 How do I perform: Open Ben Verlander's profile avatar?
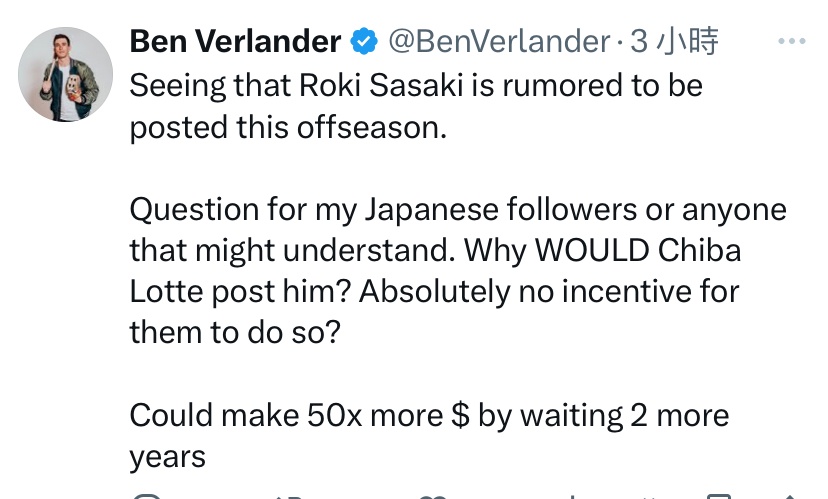pos(66,74)
